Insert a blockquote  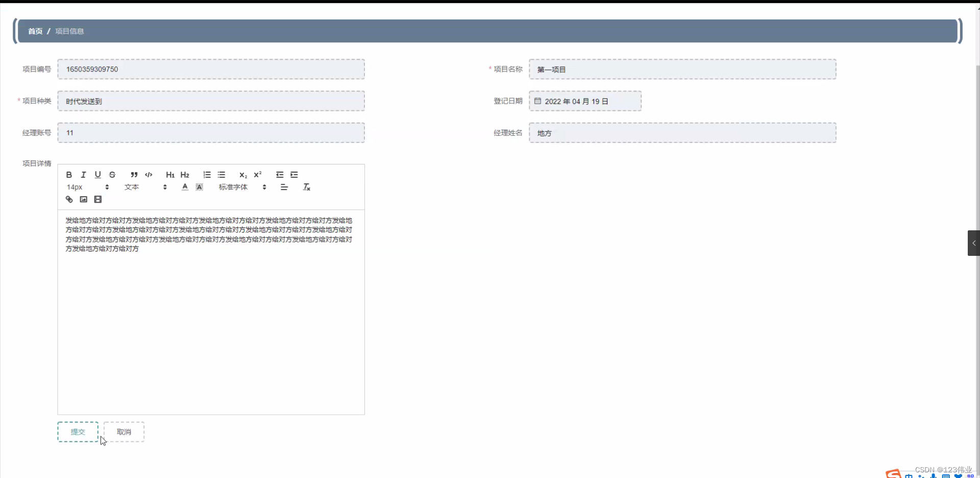point(134,175)
